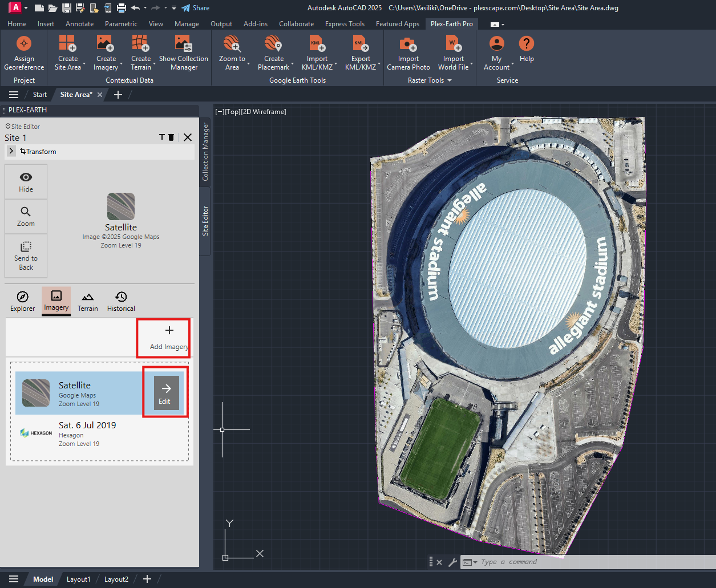Open the Top view control menu
This screenshot has height=588, width=716.
tap(232, 112)
